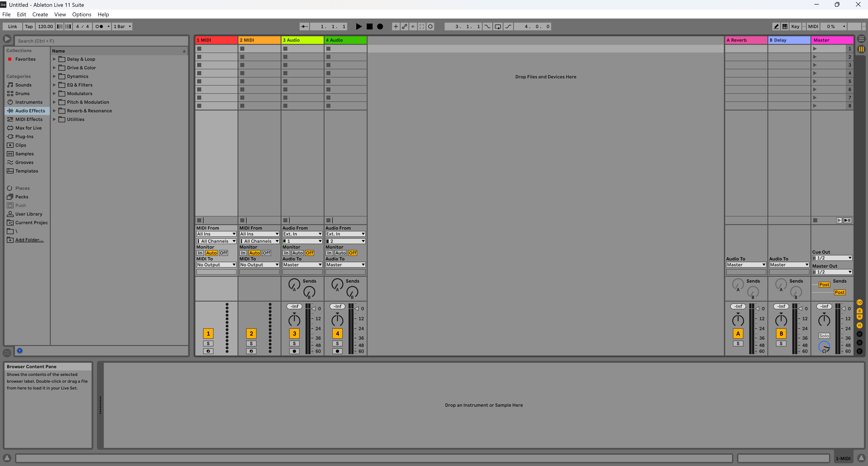Toggle Back to Arrangement button
The height and width of the screenshot is (466, 868).
tap(848, 220)
